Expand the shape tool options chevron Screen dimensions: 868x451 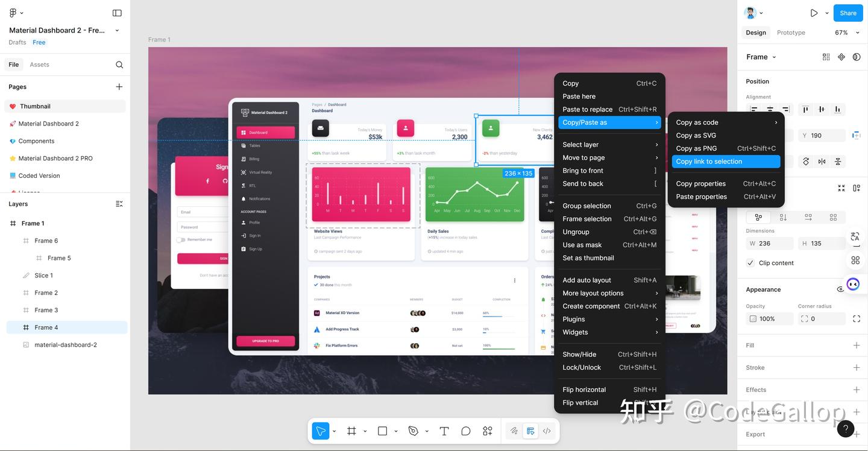click(395, 431)
